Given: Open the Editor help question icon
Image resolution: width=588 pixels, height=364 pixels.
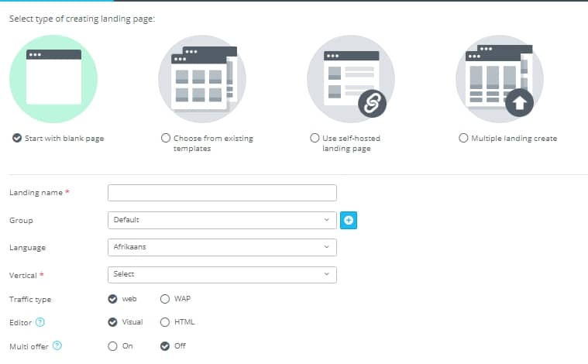Looking at the screenshot, I should tap(40, 322).
